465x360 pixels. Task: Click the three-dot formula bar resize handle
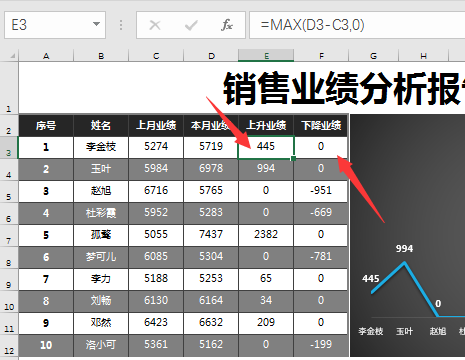coord(121,25)
